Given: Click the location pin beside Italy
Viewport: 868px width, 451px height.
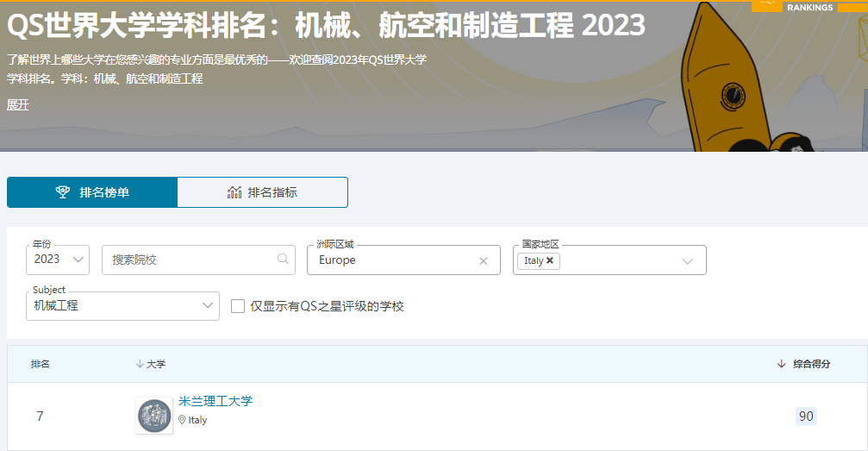Looking at the screenshot, I should 182,420.
